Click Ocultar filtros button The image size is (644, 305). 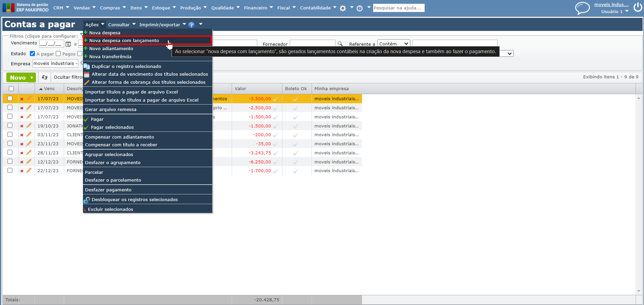click(x=68, y=77)
